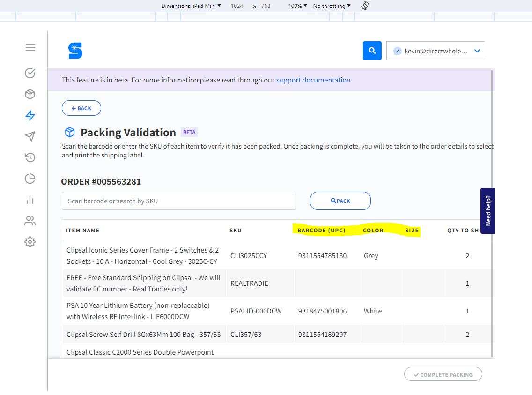This screenshot has height=395, width=532.
Task: Focus the Scan barcode or SKU field
Action: pyautogui.click(x=179, y=201)
